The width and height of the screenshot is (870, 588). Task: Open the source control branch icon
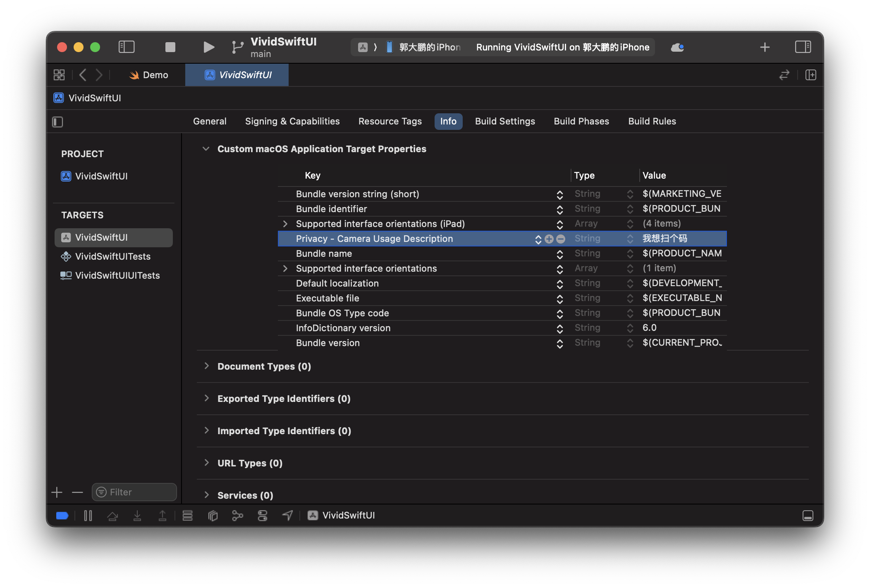coord(237,47)
